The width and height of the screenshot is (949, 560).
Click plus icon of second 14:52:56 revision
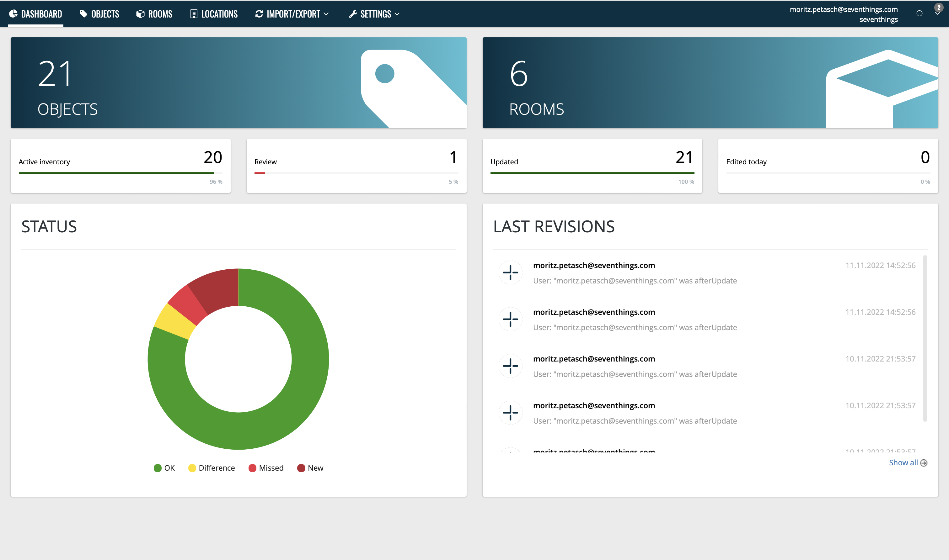(511, 320)
